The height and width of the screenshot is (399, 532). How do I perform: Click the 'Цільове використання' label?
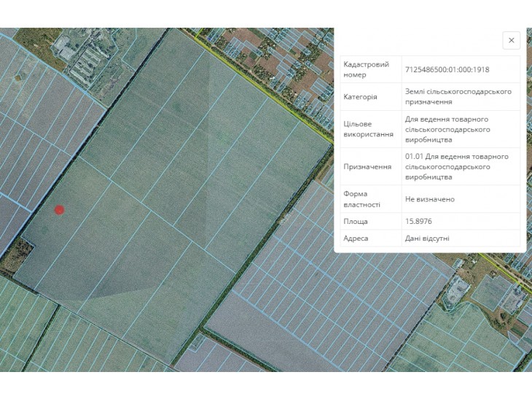click(x=368, y=129)
